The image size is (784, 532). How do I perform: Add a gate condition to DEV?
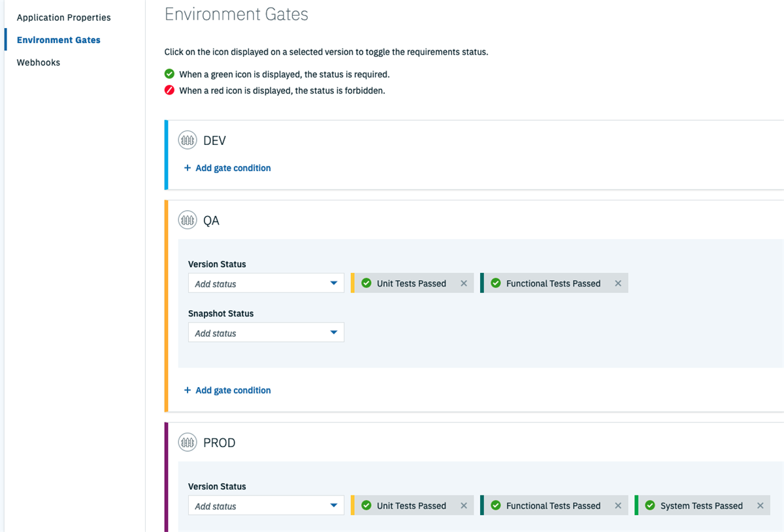coord(227,168)
